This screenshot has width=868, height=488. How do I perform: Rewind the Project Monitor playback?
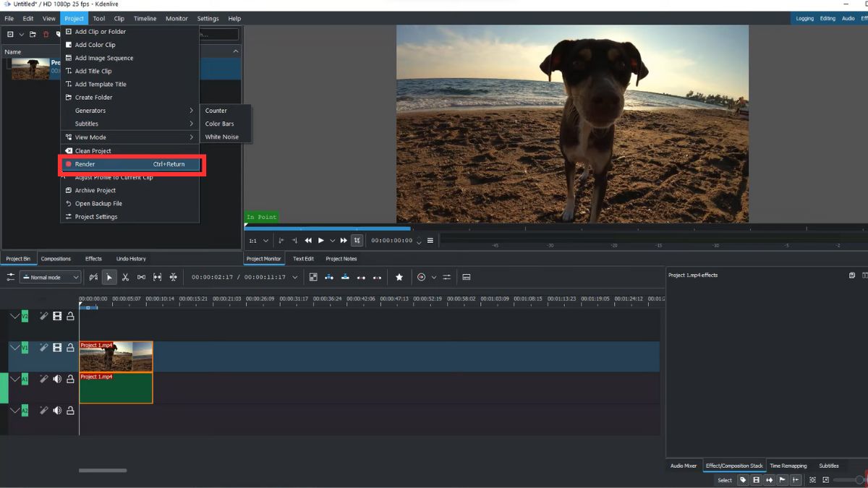(308, 241)
